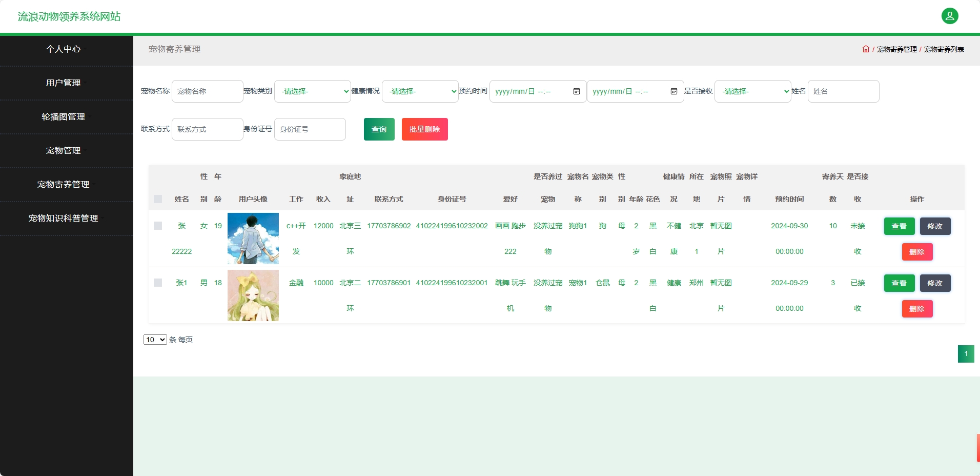980x476 pixels.
Task: Open 用户管理 in the sidebar
Action: click(x=63, y=83)
